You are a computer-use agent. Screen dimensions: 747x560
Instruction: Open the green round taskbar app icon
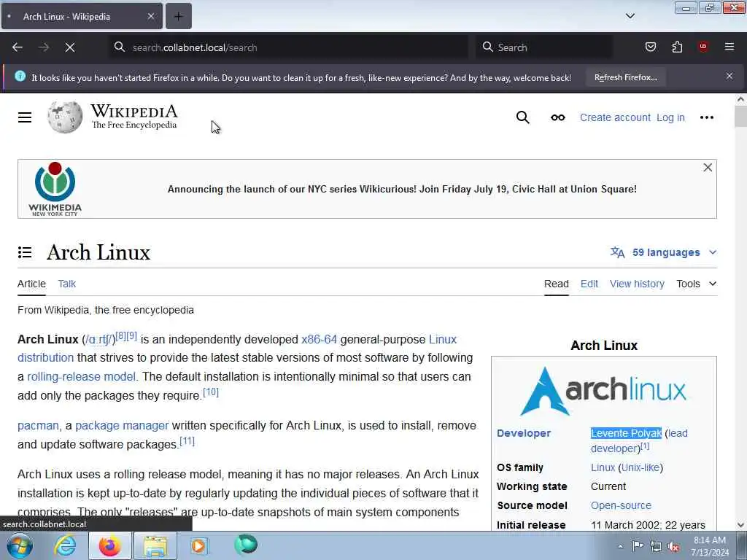click(246, 545)
